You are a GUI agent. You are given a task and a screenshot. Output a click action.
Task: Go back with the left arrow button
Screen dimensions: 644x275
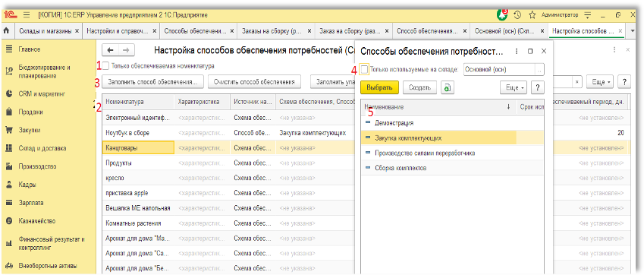click(110, 50)
